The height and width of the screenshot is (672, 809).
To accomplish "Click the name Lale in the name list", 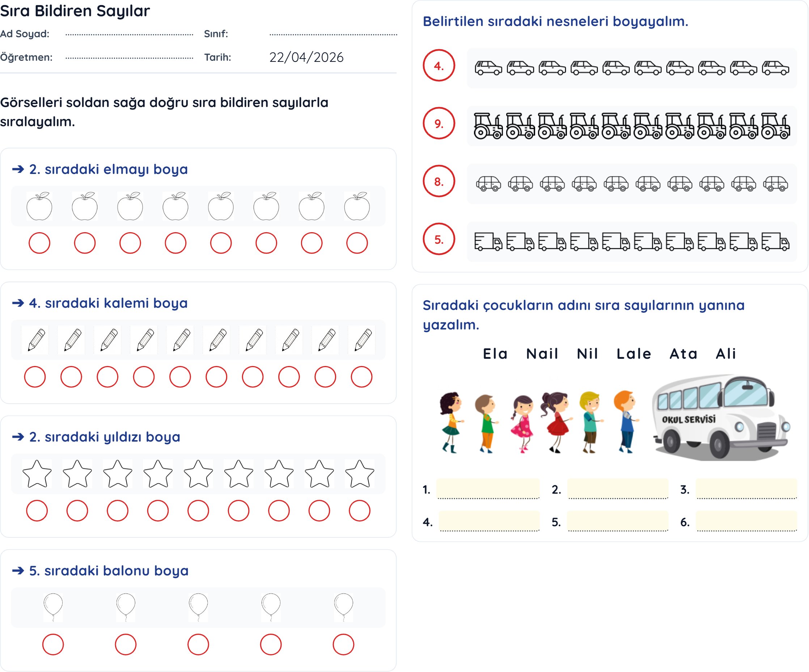I will pyautogui.click(x=634, y=353).
